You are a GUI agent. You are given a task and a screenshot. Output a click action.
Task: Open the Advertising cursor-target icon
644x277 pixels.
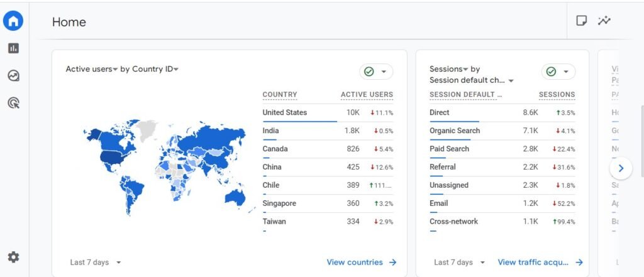point(14,102)
